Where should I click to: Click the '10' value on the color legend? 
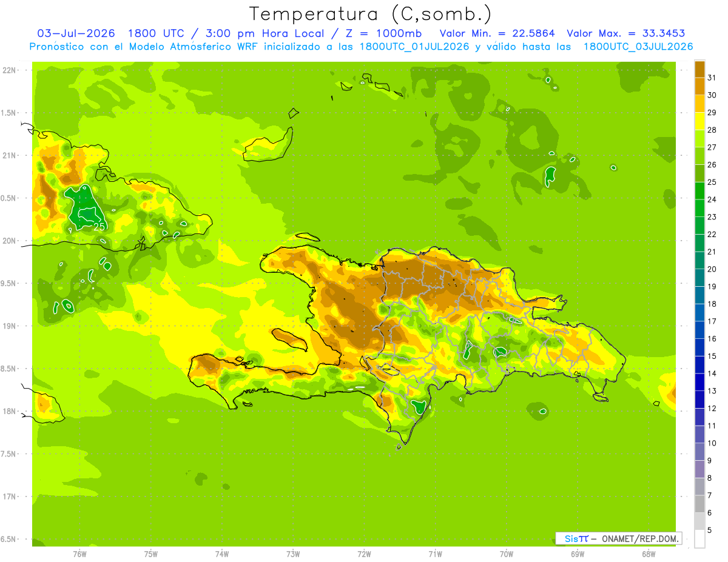point(712,443)
